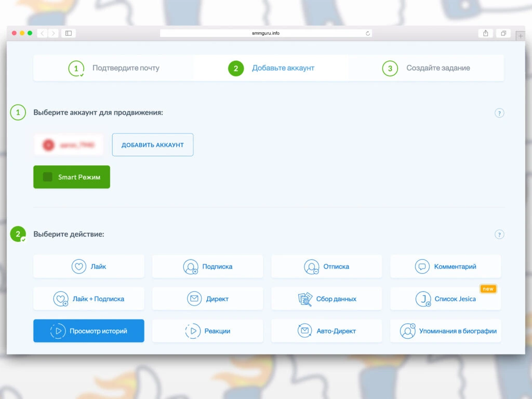Click the Комментарий speech bubble icon

pyautogui.click(x=422, y=267)
